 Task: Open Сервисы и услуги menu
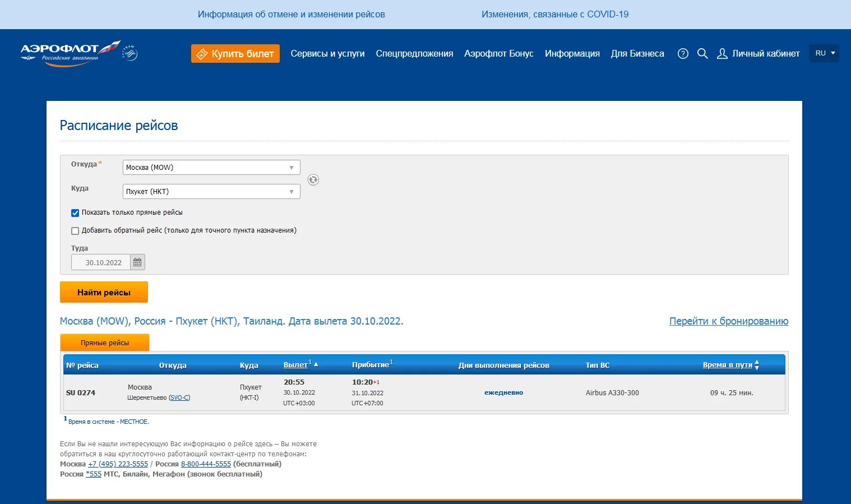[327, 54]
